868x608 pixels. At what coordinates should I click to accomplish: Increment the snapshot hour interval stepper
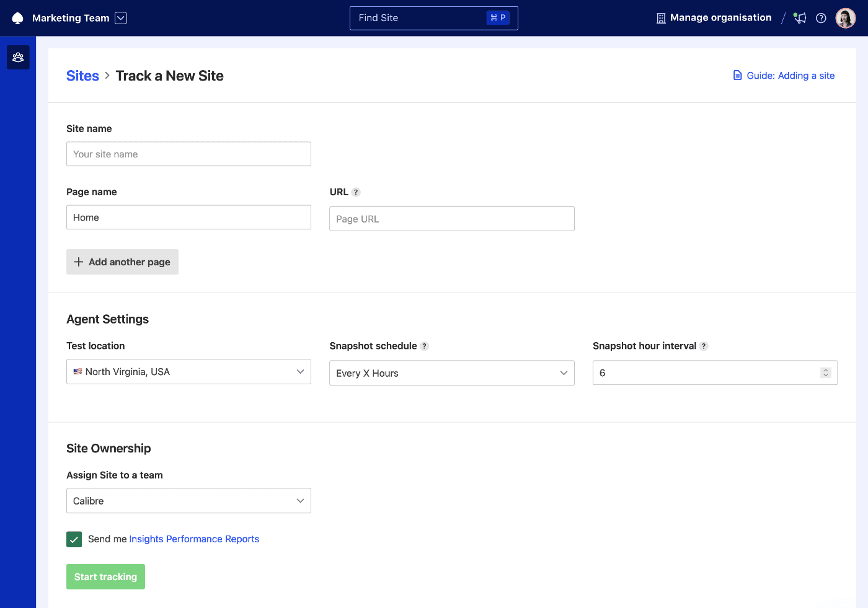tap(825, 369)
